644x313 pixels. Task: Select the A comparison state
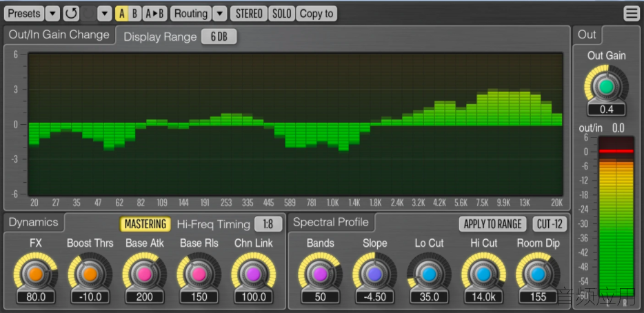[121, 14]
